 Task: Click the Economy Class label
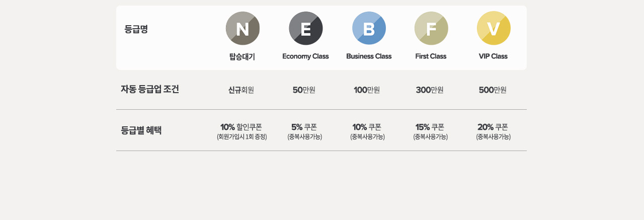click(305, 56)
